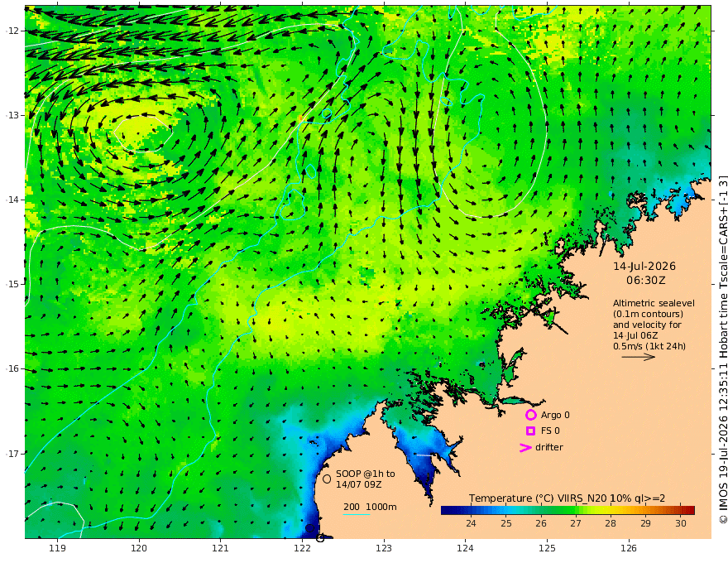Click the magenta FS square marker in legend
The image size is (728, 563).
(x=530, y=431)
